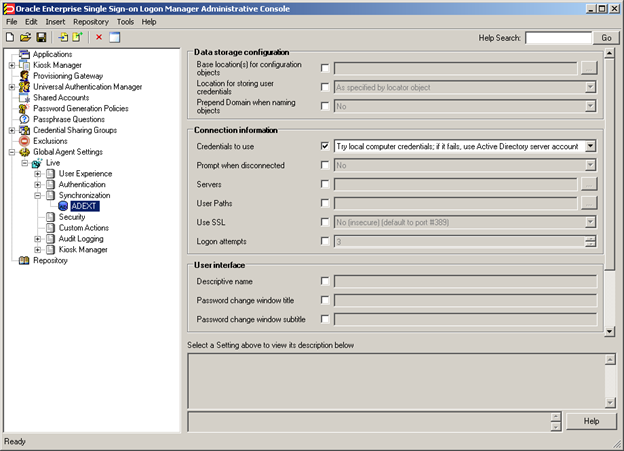This screenshot has height=451, width=624.
Task: Click the red Exclusions icon
Action: [25, 141]
